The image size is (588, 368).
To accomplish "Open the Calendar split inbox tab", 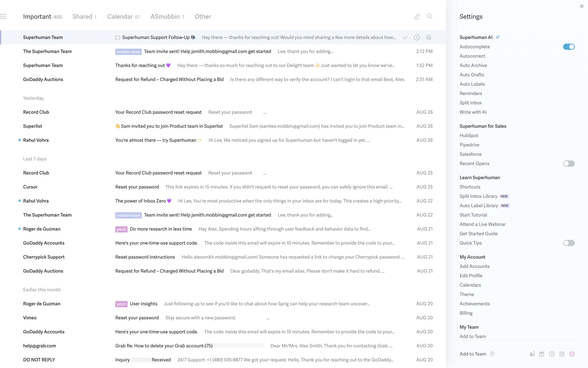I will 123,17.
